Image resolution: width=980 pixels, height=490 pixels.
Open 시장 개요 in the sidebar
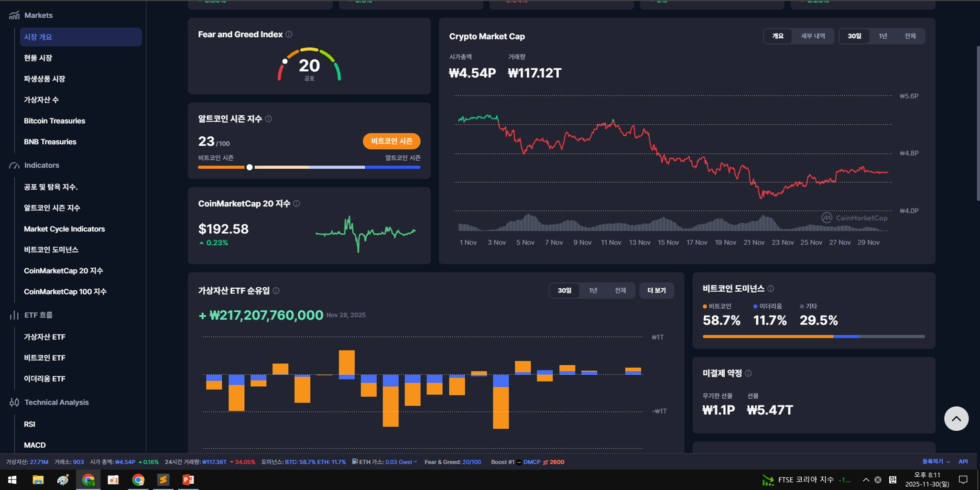tap(81, 37)
